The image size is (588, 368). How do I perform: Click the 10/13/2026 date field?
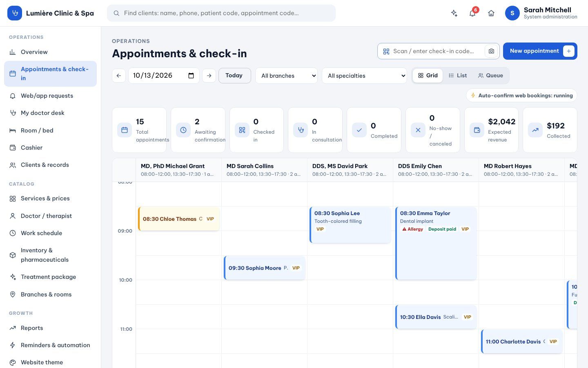point(164,76)
